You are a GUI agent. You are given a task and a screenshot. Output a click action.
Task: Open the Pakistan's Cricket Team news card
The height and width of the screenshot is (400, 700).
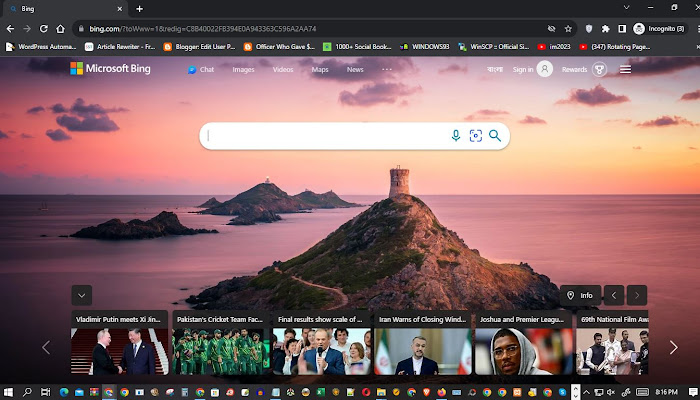coord(221,342)
